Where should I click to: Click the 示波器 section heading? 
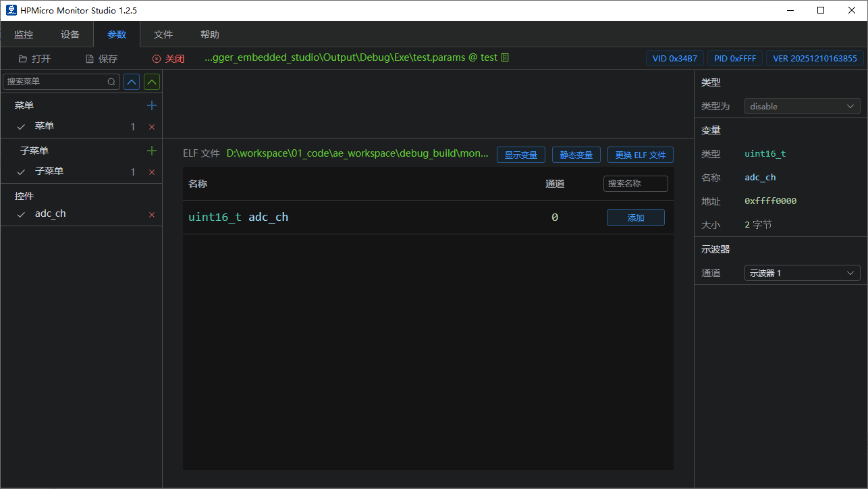click(715, 249)
